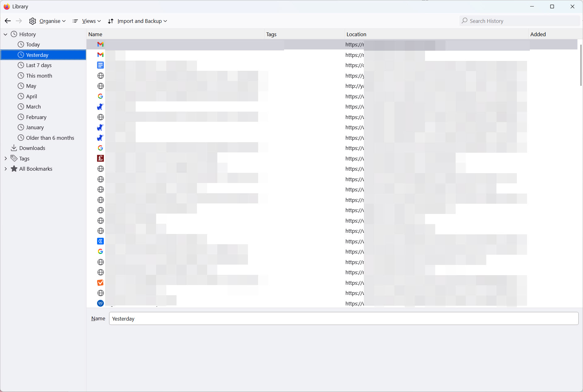This screenshot has width=583, height=392.
Task: Select All Bookmarks label in the sidebar
Action: (x=36, y=169)
